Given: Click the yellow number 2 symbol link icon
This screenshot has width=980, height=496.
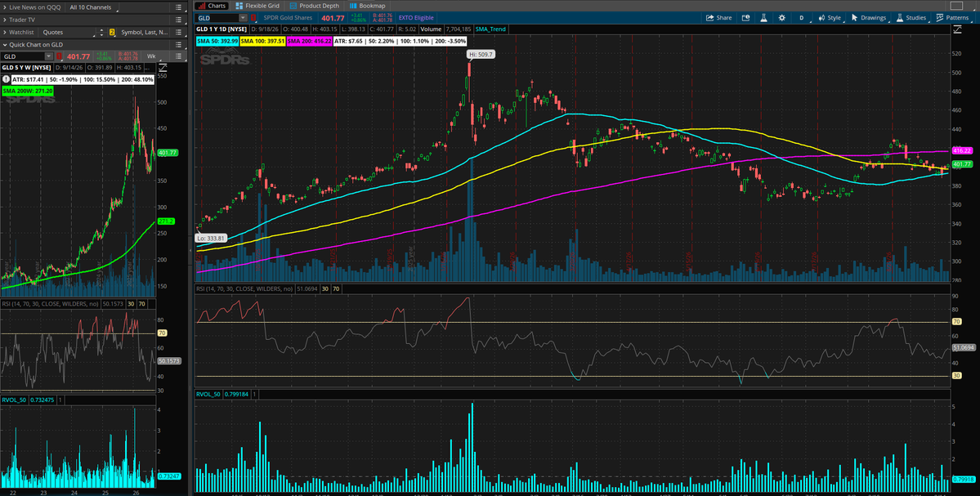Looking at the screenshot, I should (112, 32).
